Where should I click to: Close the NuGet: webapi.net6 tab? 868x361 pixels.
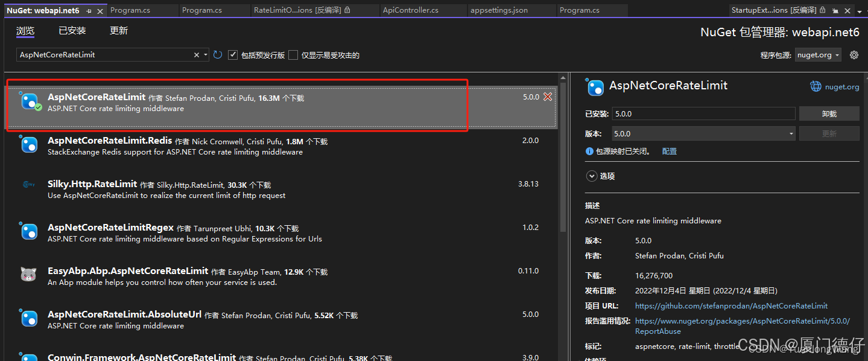point(100,11)
